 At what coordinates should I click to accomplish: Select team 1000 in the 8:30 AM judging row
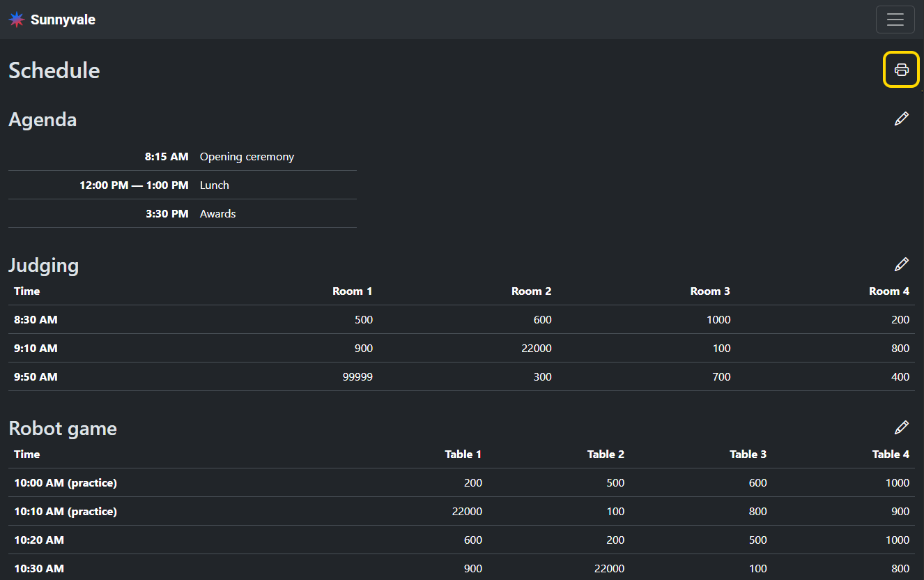pos(718,320)
